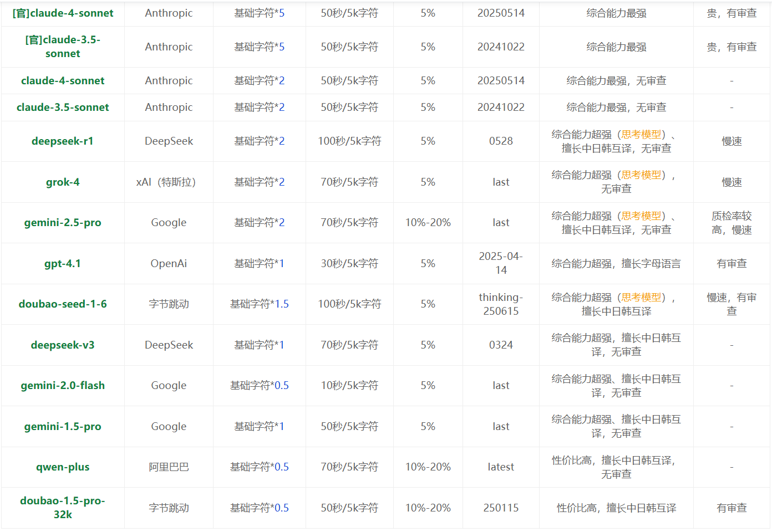Viewport: 772px width, 532px height.
Task: Click 慢速 remark in the grok-4 row
Action: coord(732,182)
